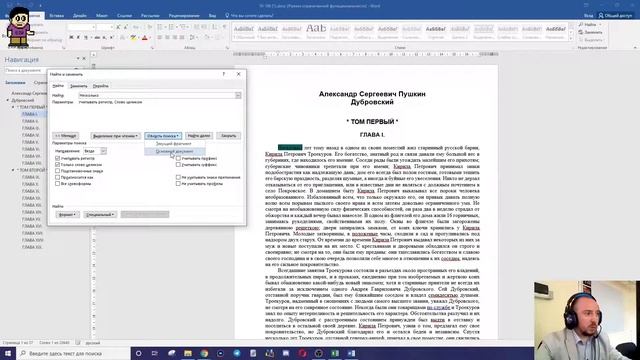Screen dimensions: 640x360
Task: Click the '<< Меньше' button
Action: [x=66, y=136]
